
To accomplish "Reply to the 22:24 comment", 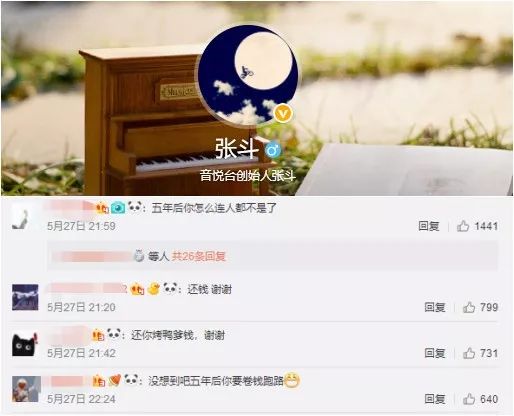I will pos(435,399).
